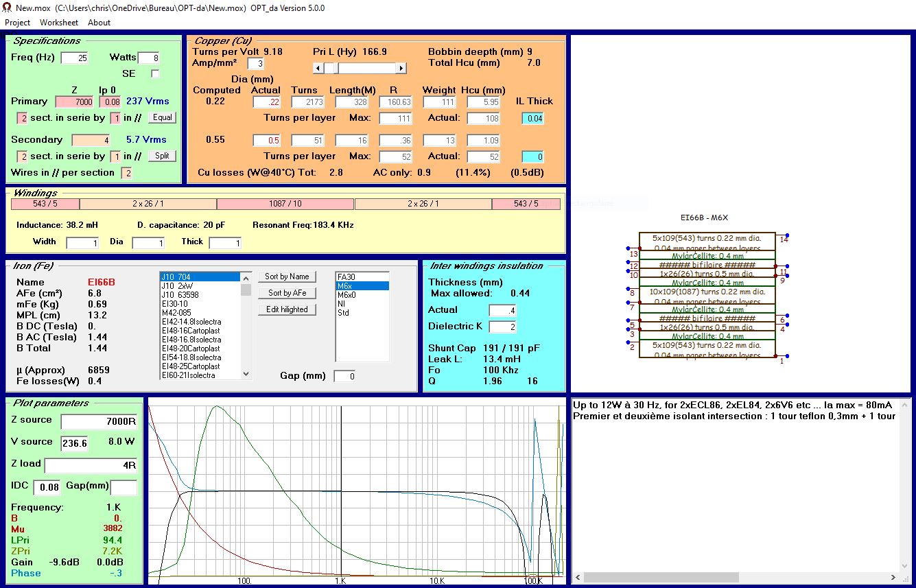Click the secondary Actual diameter field 0.5
The height and width of the screenshot is (588, 916).
click(x=267, y=140)
